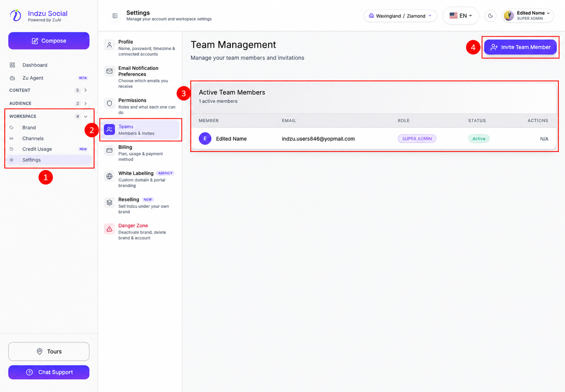Click the Dashboard grid icon
565x392 pixels.
12,65
